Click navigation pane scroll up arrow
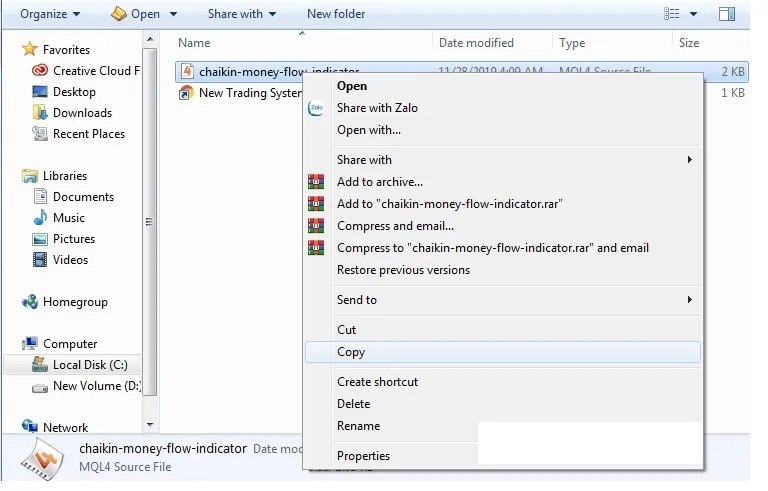Viewport: 768px width, 491px height. pyautogui.click(x=150, y=39)
